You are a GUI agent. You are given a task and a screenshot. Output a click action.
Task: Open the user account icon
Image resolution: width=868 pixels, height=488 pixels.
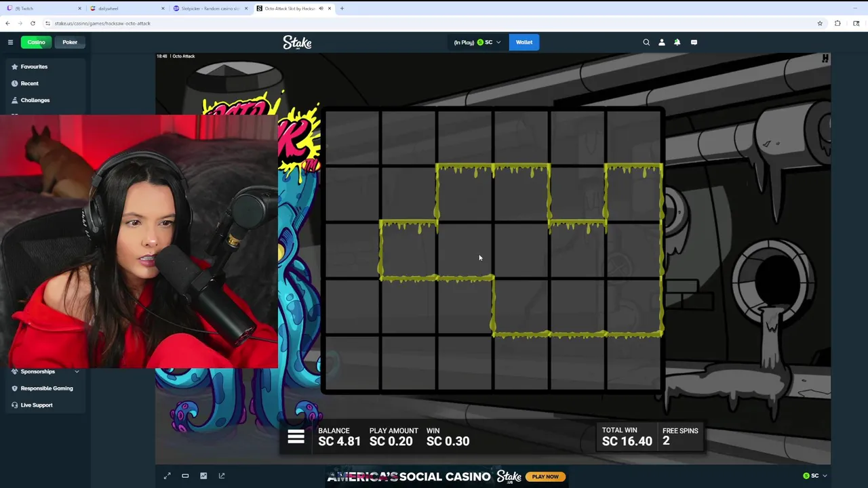(662, 42)
